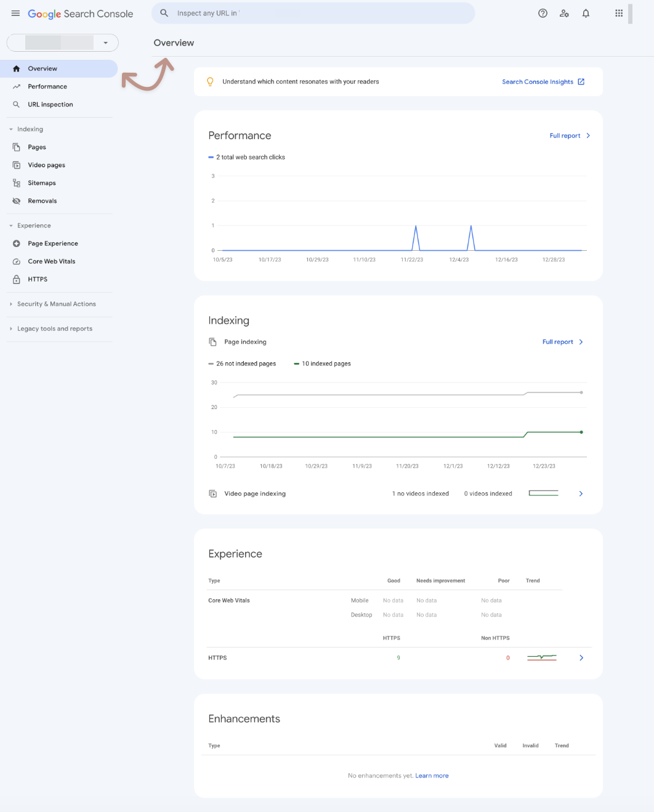
Task: Click 'Page indexing' label text
Action: [245, 342]
